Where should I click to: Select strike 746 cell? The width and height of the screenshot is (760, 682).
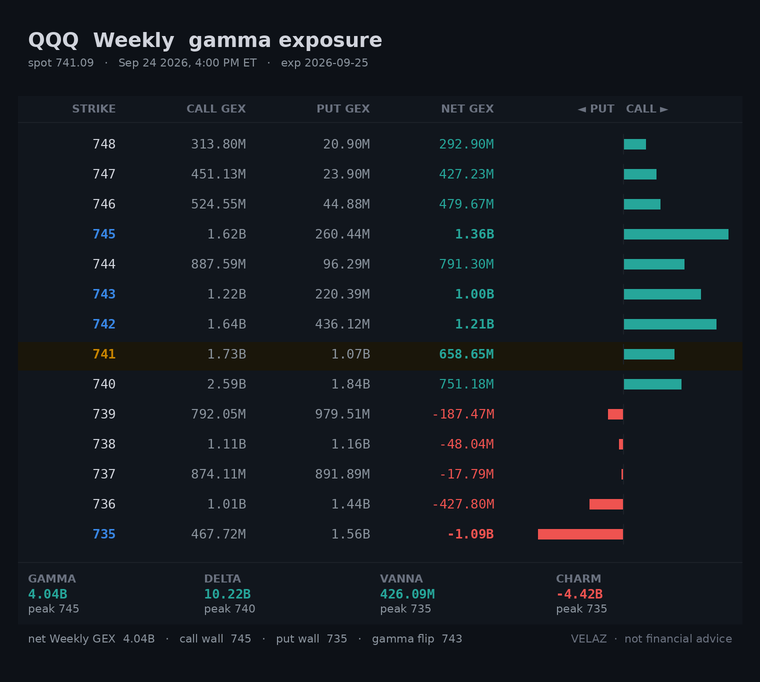pos(104,204)
